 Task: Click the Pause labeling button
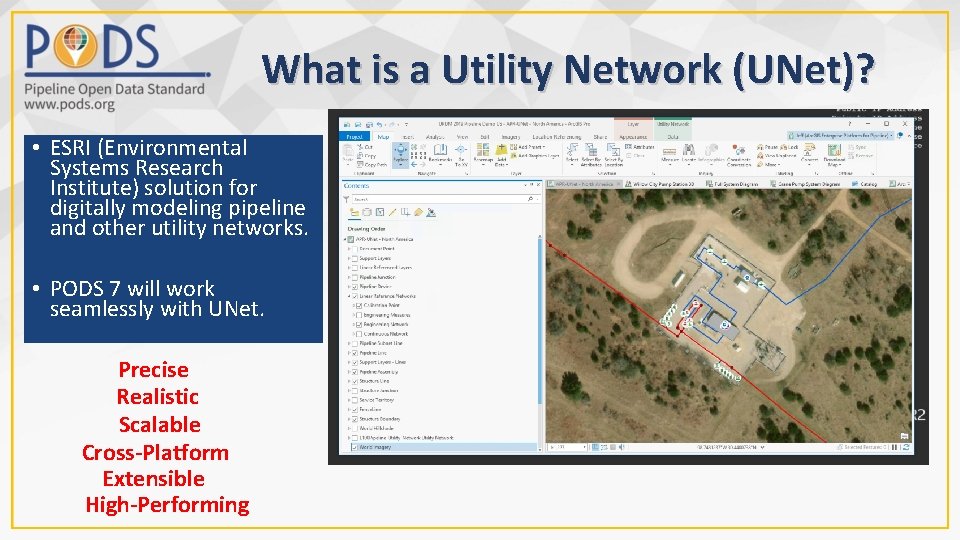(x=767, y=147)
